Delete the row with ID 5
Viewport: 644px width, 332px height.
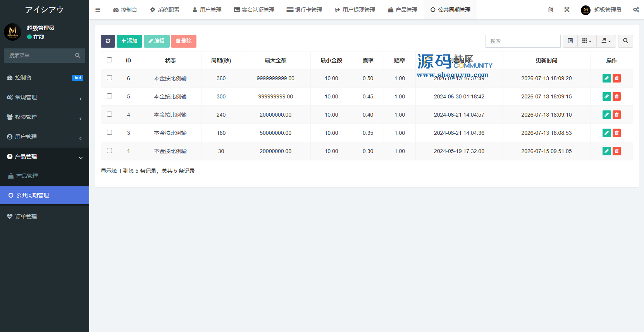coord(616,96)
